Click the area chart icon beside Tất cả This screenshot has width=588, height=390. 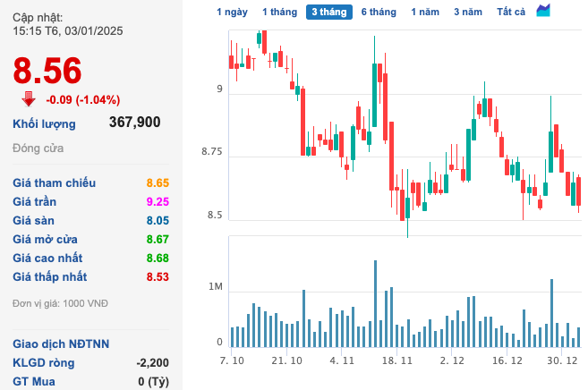click(x=543, y=11)
